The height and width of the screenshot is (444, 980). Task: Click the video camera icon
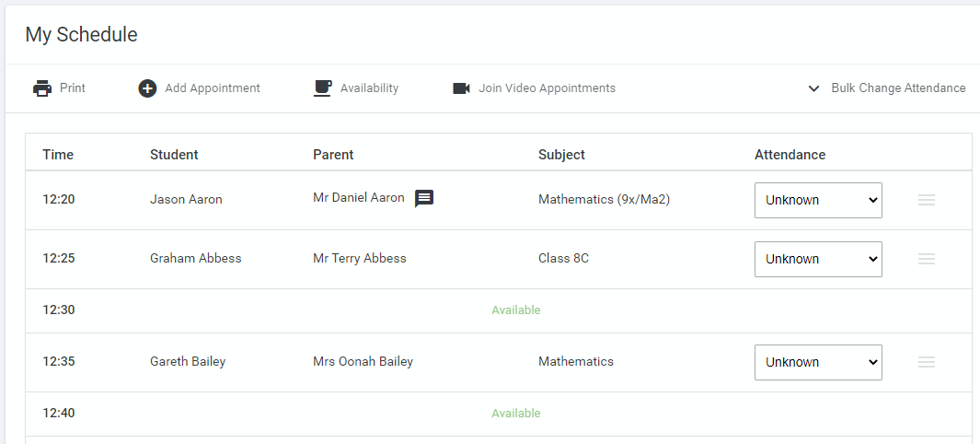(461, 88)
